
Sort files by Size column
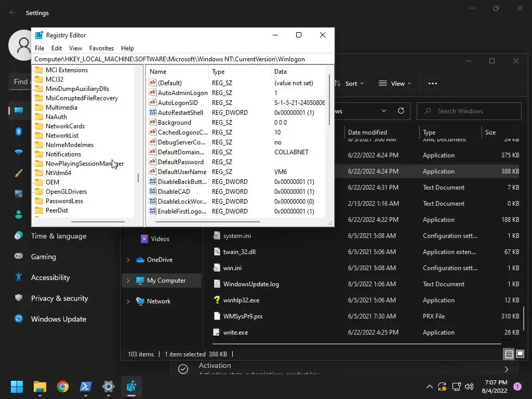coord(490,132)
